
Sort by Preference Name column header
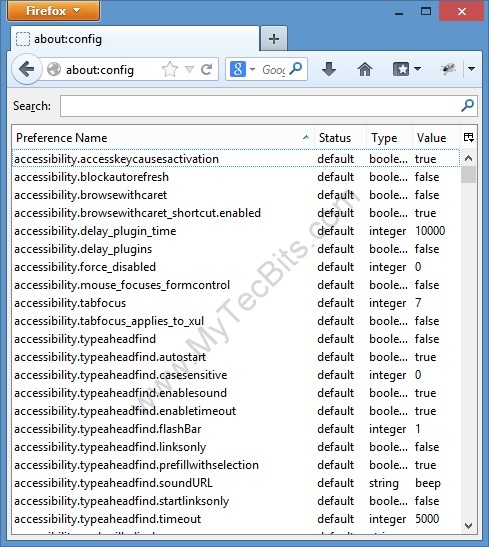point(163,137)
